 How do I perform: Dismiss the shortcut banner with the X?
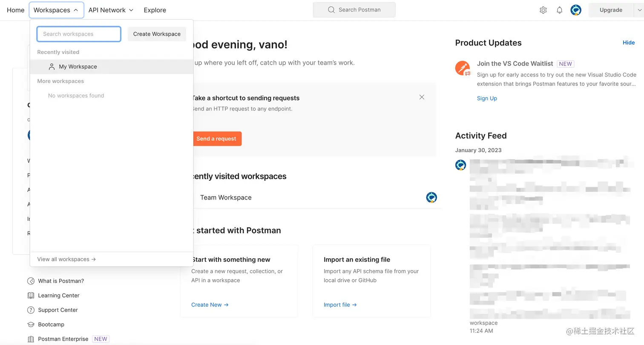pos(422,97)
